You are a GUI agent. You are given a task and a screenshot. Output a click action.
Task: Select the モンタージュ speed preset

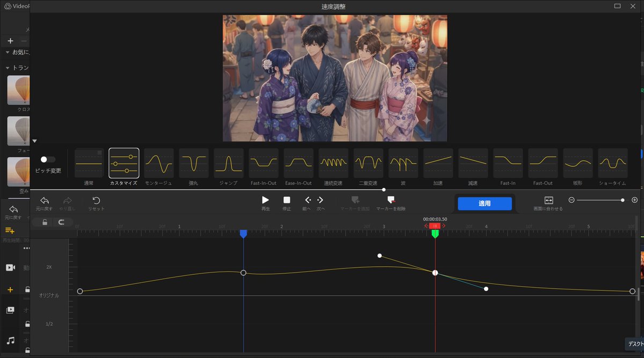click(x=159, y=163)
